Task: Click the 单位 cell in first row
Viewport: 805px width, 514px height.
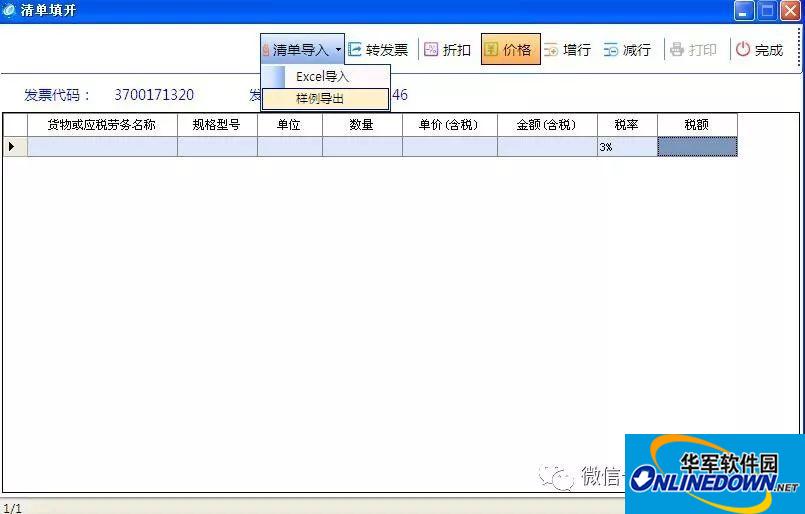Action: [289, 147]
